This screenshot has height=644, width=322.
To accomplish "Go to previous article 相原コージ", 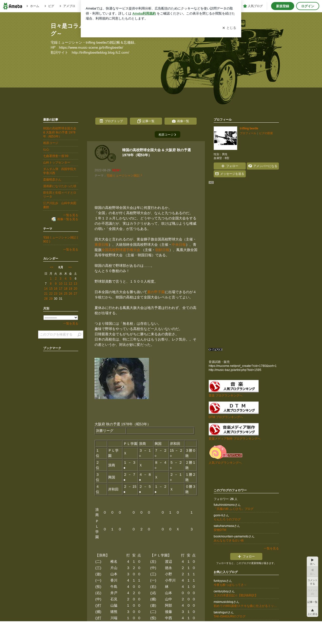I will coord(168,135).
